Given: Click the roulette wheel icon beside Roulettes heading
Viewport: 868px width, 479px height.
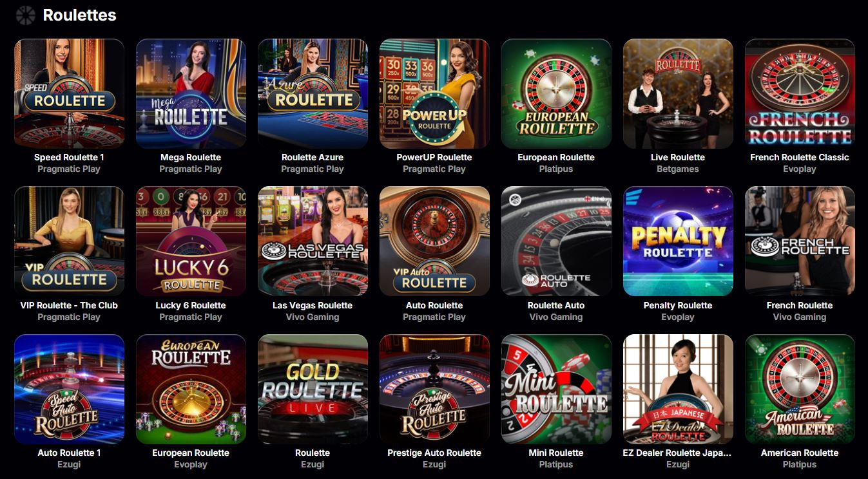Looking at the screenshot, I should coord(26,15).
